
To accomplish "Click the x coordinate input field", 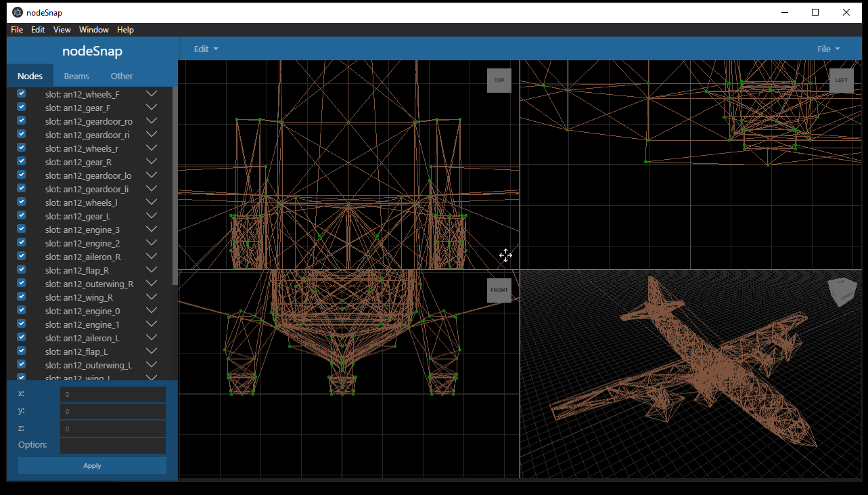I will 113,394.
